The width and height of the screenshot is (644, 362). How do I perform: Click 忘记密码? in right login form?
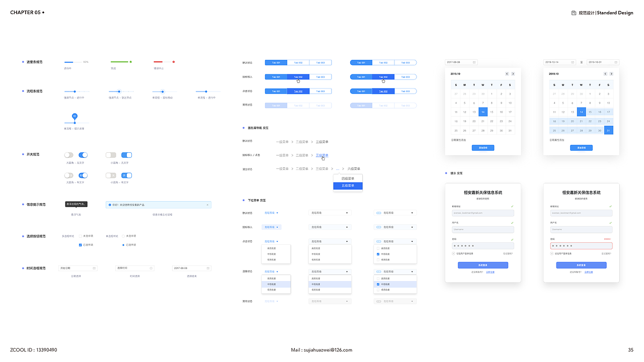[606, 253]
